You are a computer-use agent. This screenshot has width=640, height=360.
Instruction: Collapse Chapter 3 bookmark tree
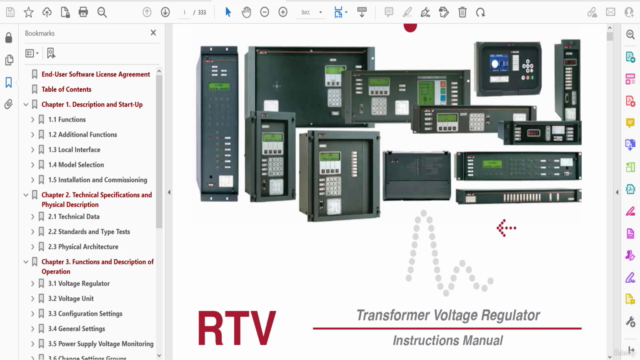coord(26,262)
